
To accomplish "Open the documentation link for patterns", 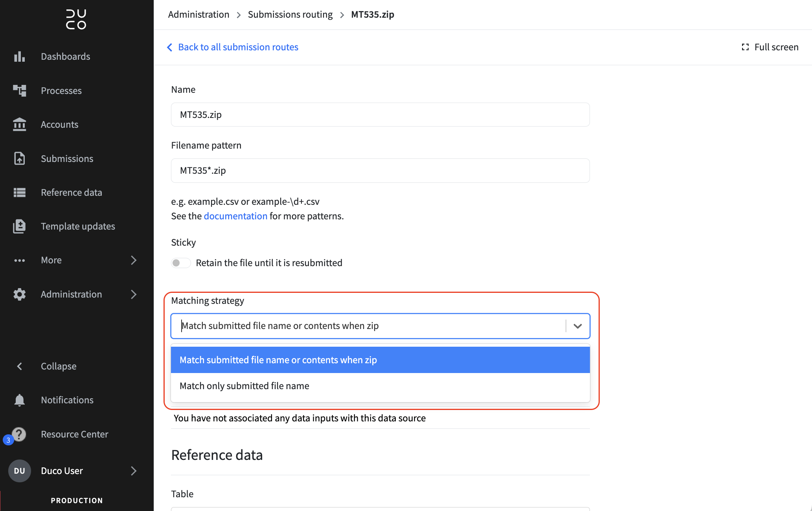I will (x=235, y=216).
